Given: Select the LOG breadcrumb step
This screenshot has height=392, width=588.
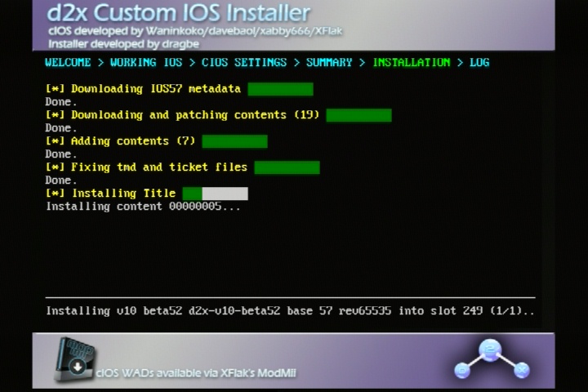Looking at the screenshot, I should pyautogui.click(x=479, y=62).
